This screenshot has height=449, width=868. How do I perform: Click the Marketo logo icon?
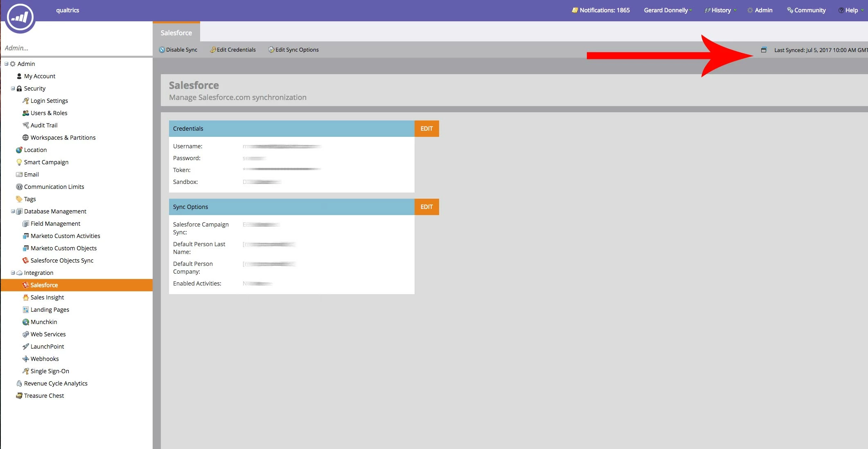click(19, 17)
